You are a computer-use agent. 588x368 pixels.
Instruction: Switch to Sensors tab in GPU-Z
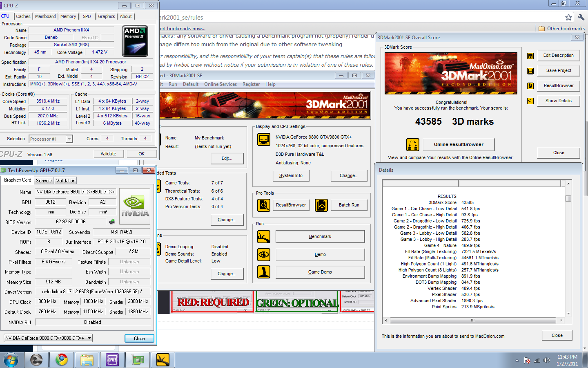pos(44,181)
